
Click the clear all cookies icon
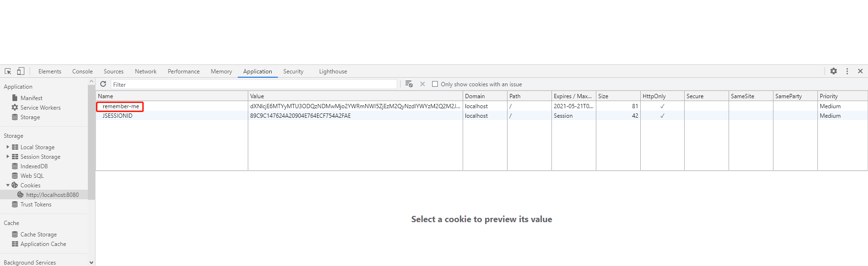pyautogui.click(x=409, y=84)
